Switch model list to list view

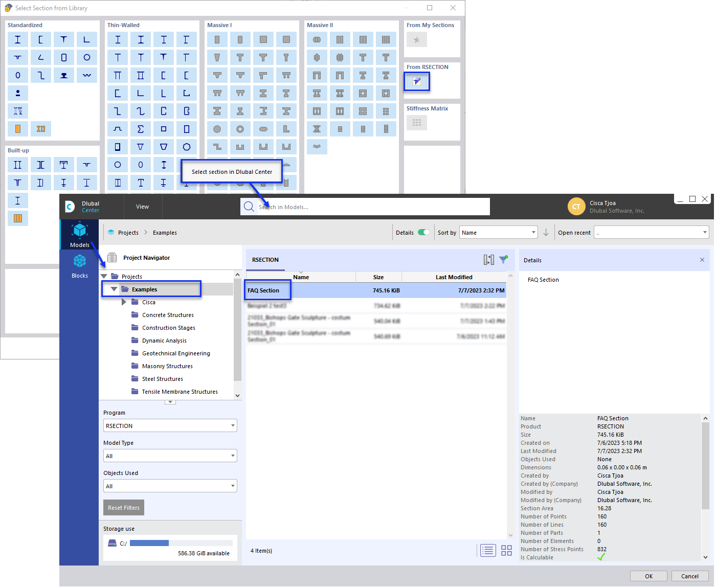pos(487,551)
